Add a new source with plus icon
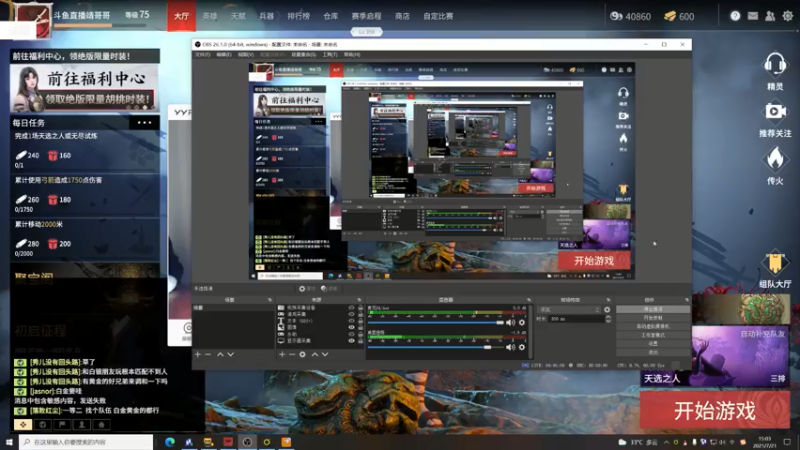The image size is (800, 450). point(282,354)
